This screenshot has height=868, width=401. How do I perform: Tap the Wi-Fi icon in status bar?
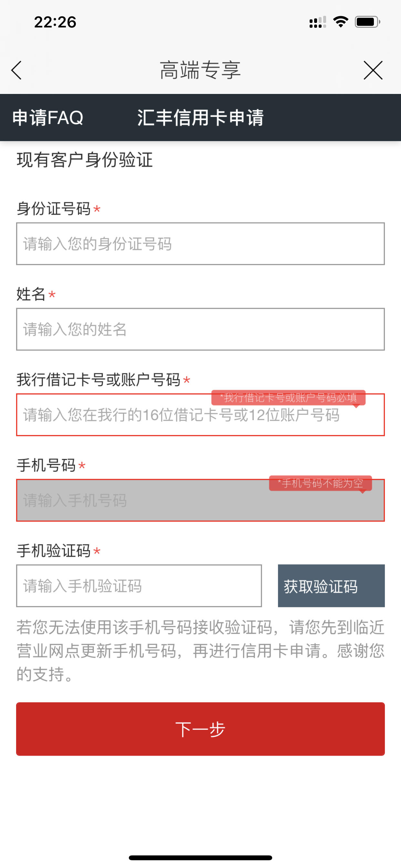tap(341, 22)
